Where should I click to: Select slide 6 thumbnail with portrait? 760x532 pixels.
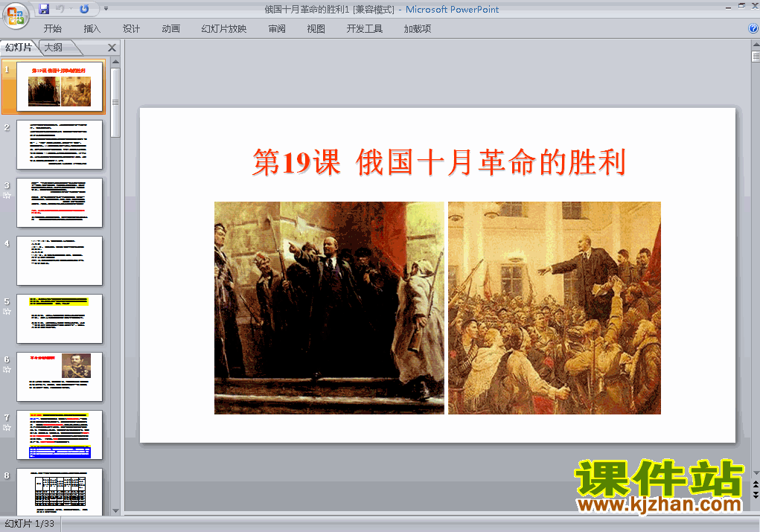pyautogui.click(x=60, y=377)
